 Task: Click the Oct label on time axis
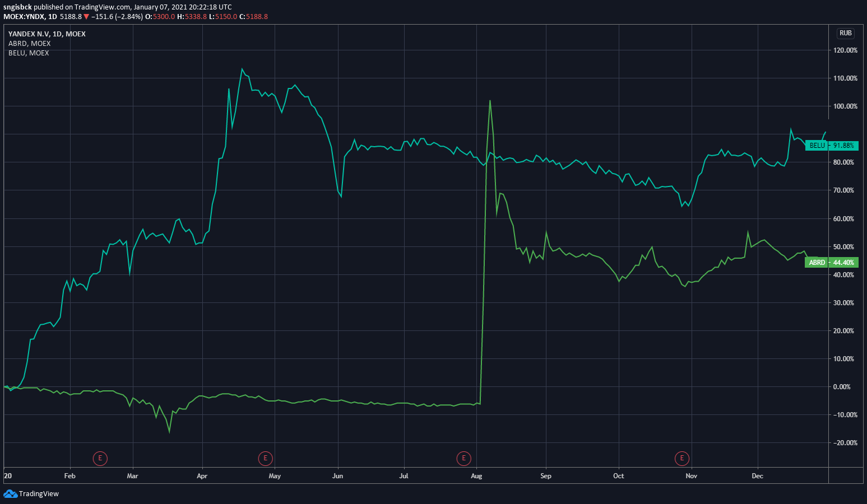tap(618, 476)
